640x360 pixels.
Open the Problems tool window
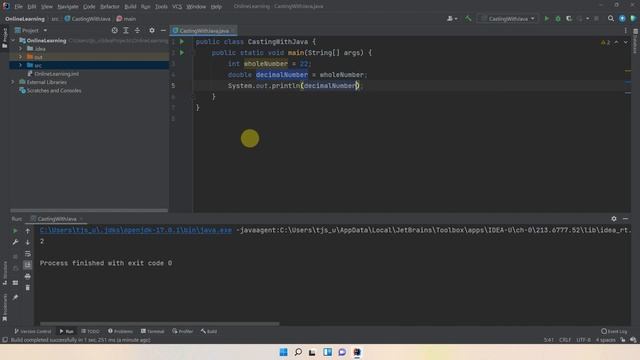point(120,331)
